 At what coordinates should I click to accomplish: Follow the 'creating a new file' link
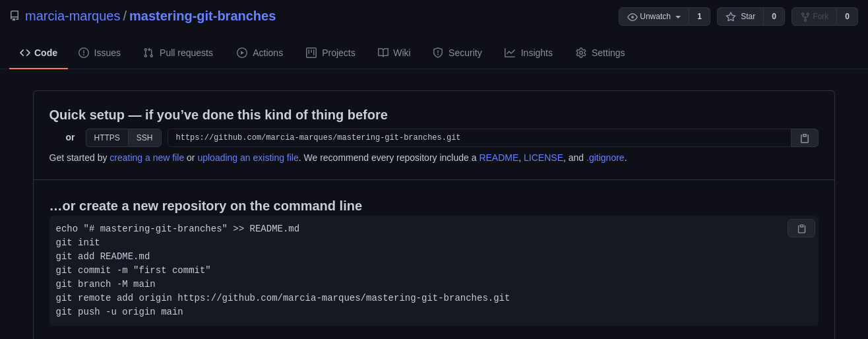(x=147, y=158)
